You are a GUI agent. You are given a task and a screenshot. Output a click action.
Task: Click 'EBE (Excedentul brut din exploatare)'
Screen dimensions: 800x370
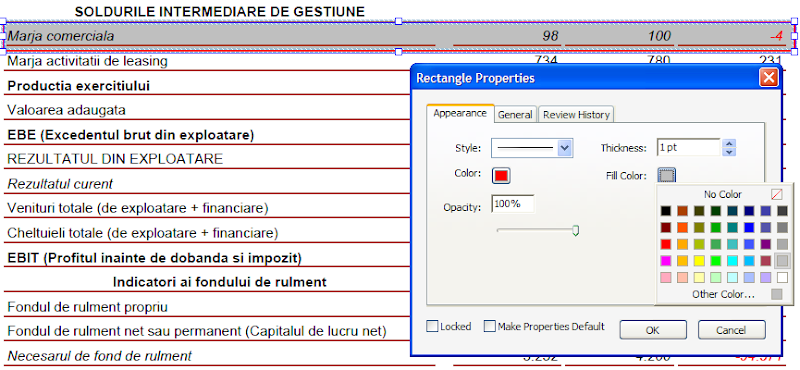point(131,135)
